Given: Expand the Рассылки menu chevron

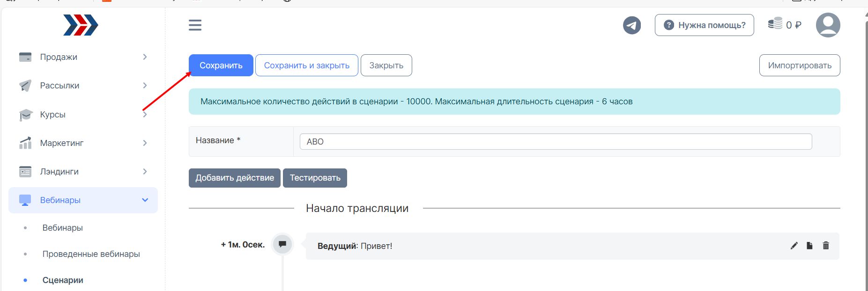Looking at the screenshot, I should pos(145,86).
